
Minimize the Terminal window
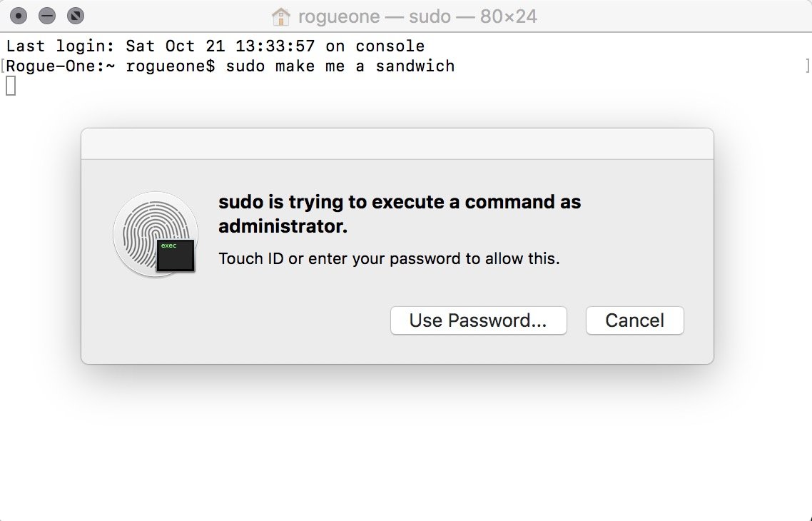tap(47, 15)
